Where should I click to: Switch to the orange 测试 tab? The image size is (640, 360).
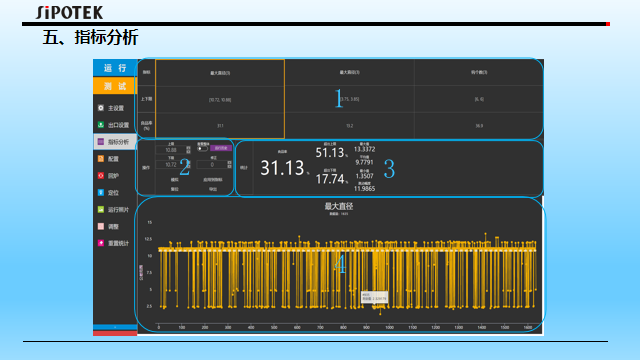point(115,86)
